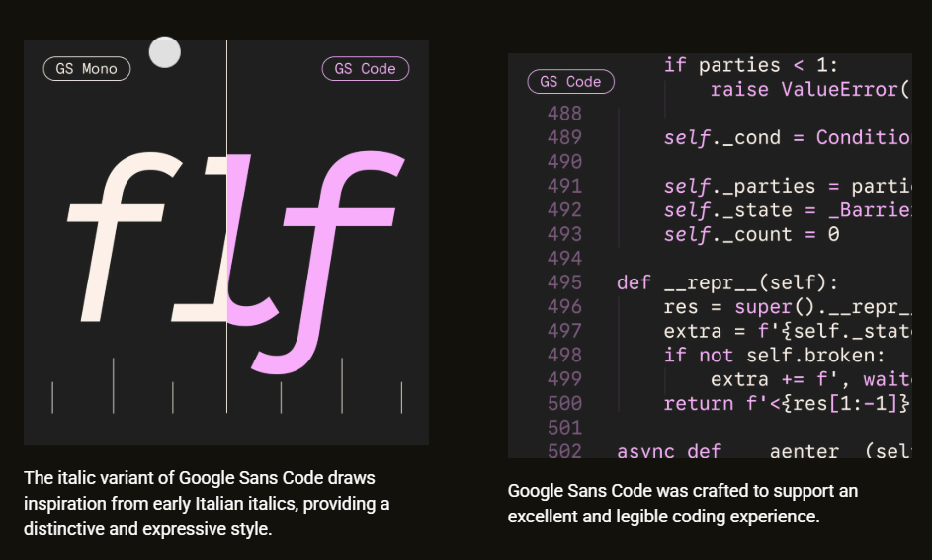This screenshot has height=560, width=932.
Task: Click the 'res = super().__repr_' code line
Action: 788,307
